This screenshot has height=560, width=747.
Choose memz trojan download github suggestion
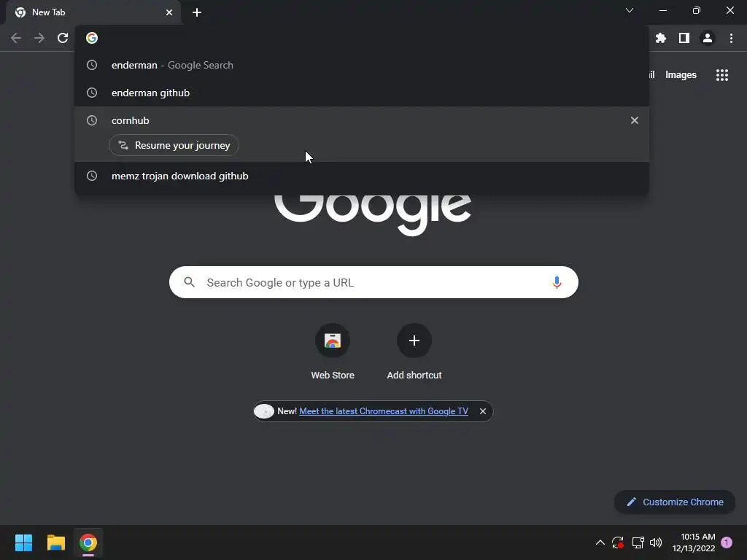[362, 176]
